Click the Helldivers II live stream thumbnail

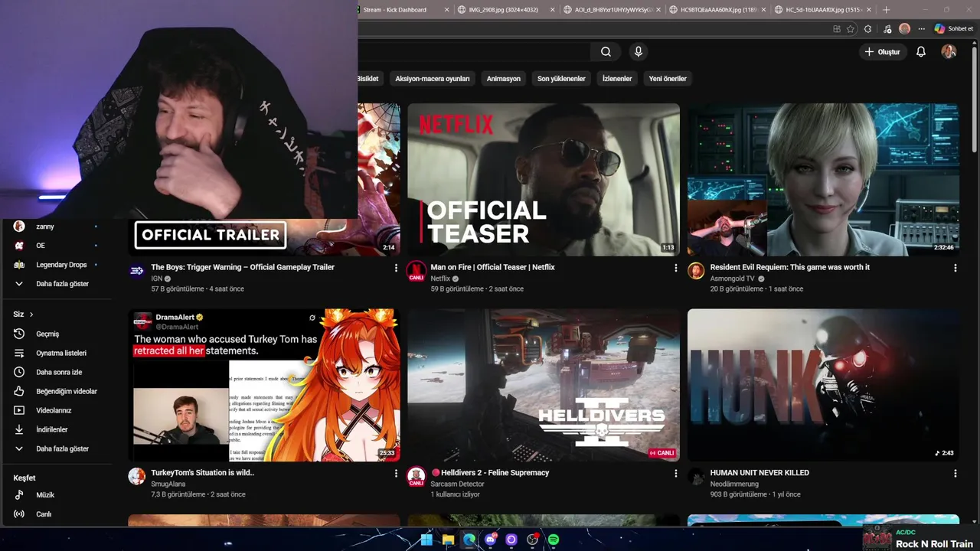click(x=544, y=386)
